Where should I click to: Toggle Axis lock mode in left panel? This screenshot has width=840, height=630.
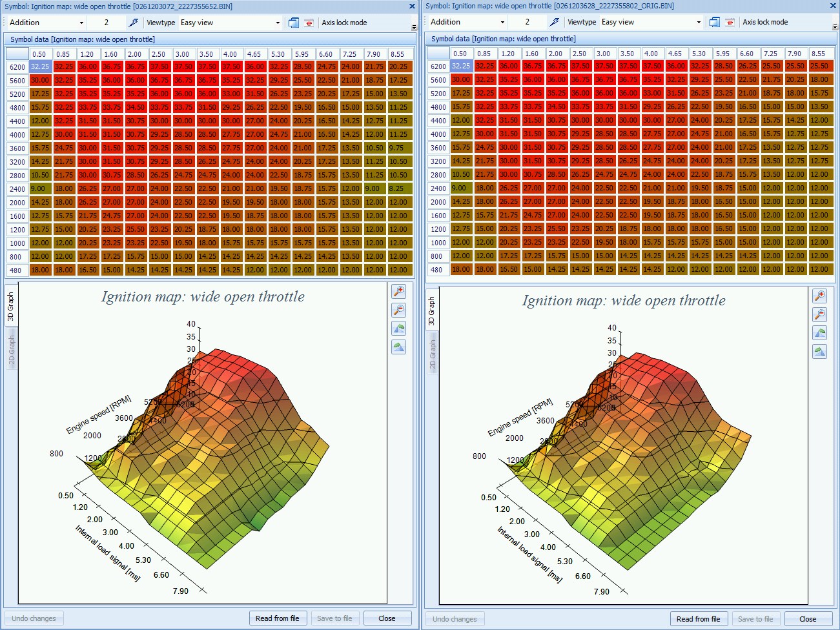pos(344,23)
